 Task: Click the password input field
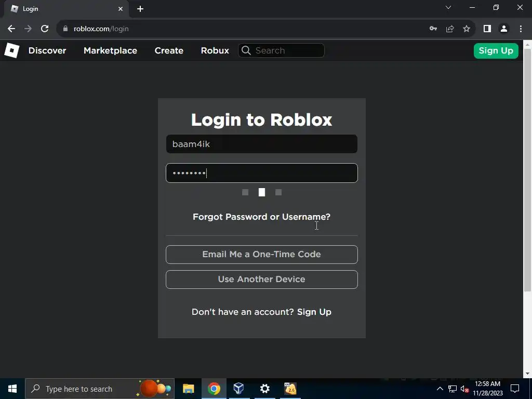click(262, 173)
